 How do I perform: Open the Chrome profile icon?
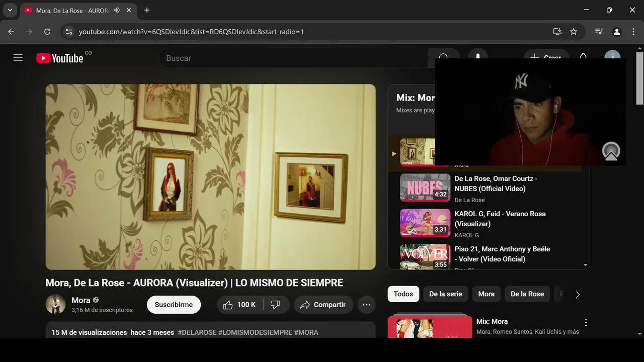pos(616,32)
